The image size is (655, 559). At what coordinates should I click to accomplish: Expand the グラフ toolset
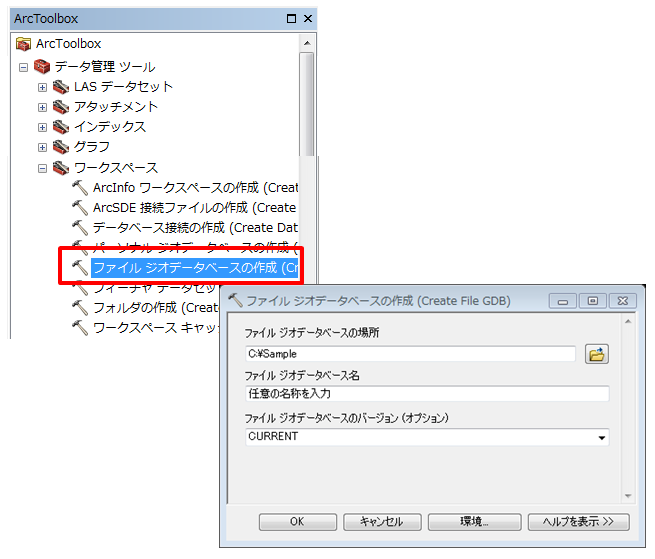(x=42, y=147)
